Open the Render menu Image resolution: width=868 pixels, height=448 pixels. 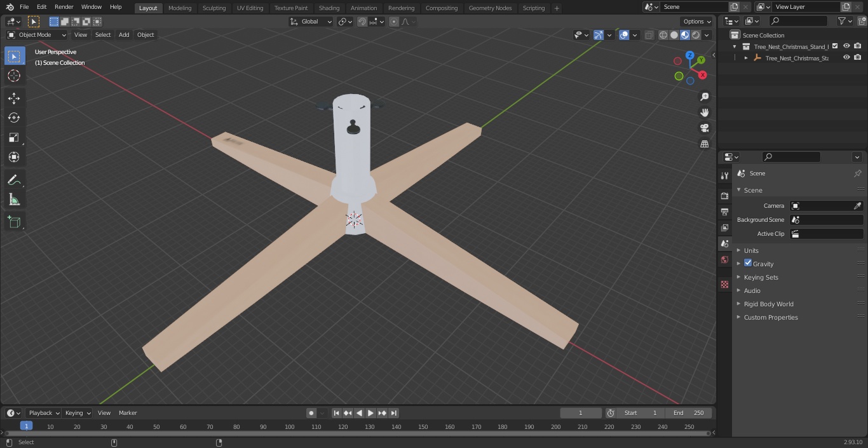pyautogui.click(x=64, y=7)
